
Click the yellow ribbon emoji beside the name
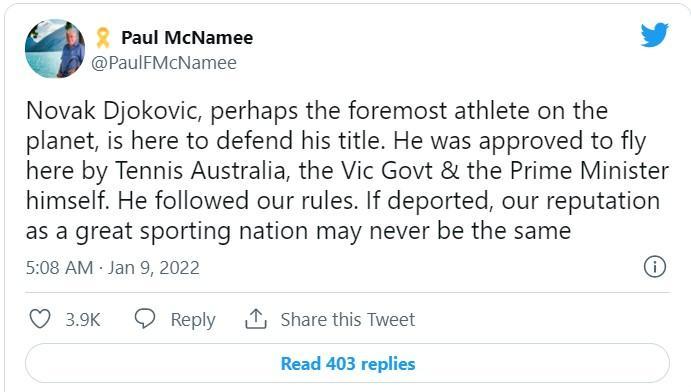(x=103, y=37)
